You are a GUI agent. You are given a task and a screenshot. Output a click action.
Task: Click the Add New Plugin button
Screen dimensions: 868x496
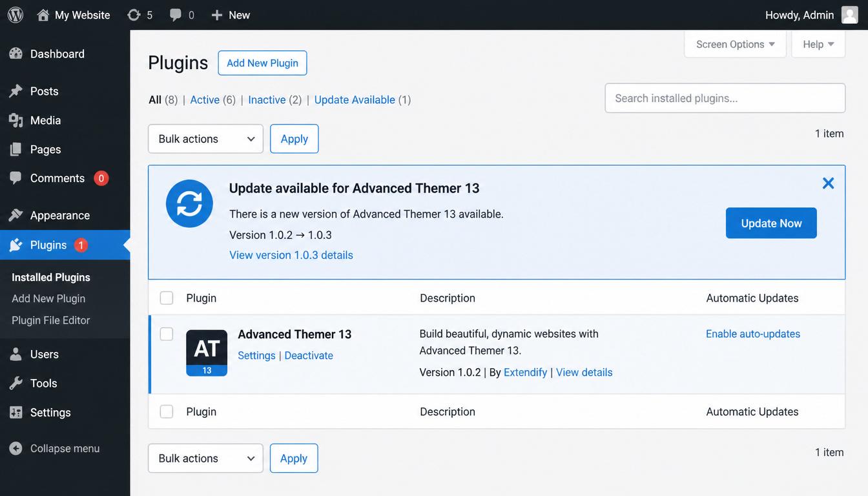pos(262,63)
